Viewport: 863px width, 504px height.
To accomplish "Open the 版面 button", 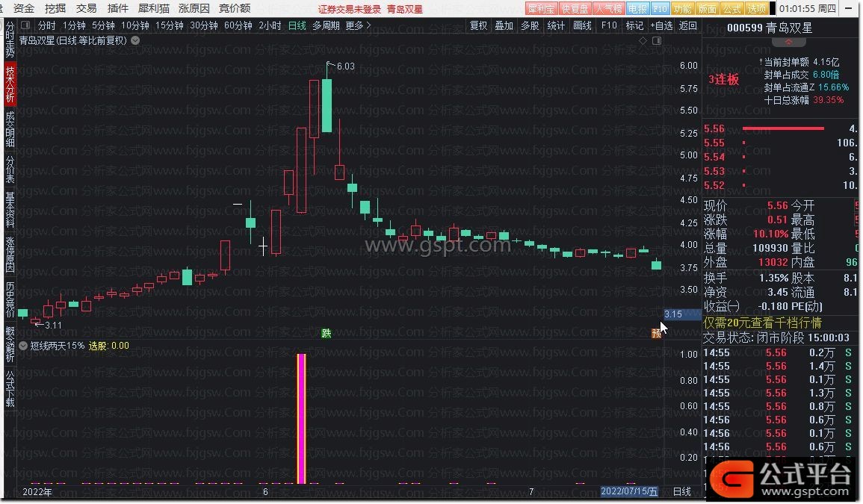I will pos(708,9).
